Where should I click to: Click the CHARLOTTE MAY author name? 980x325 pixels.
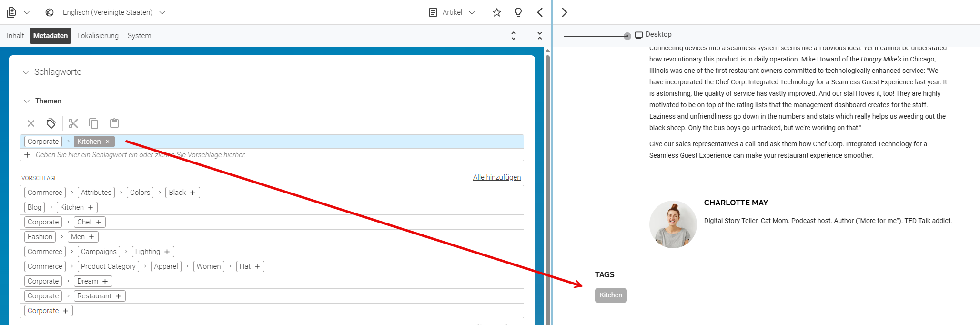[x=736, y=203]
